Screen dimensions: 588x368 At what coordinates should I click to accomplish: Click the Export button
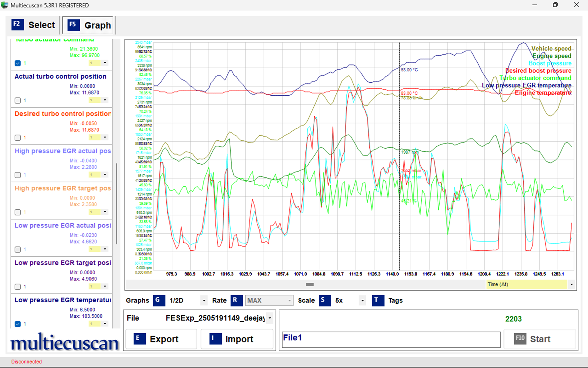coord(161,339)
